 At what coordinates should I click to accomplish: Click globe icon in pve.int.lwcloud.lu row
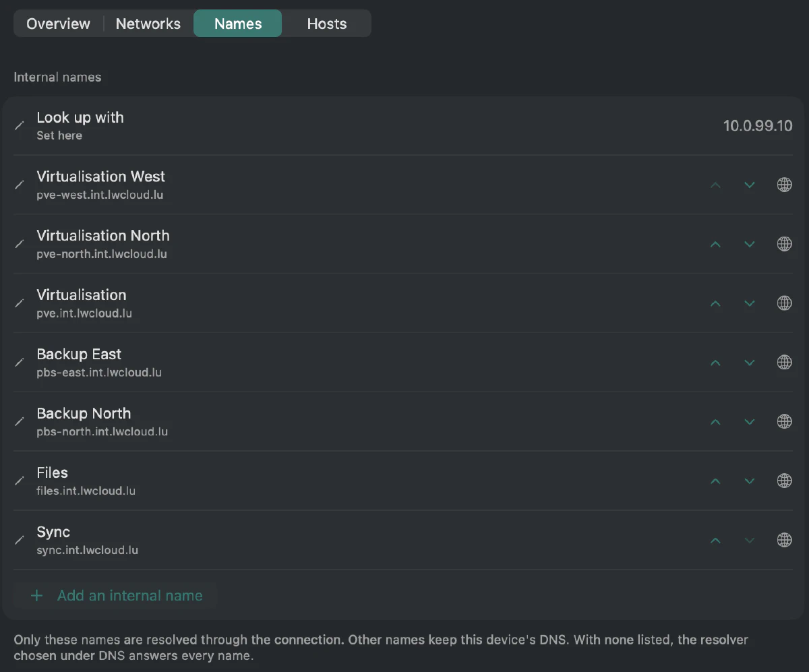pyautogui.click(x=785, y=303)
